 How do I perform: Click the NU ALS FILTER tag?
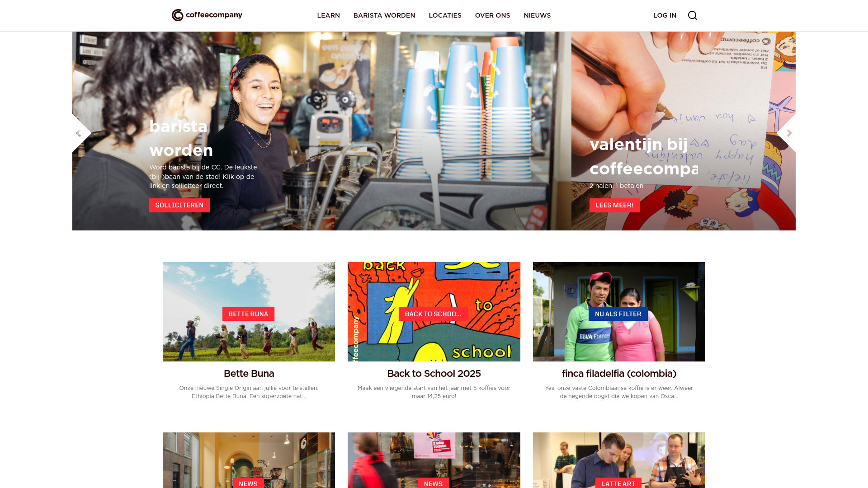618,314
